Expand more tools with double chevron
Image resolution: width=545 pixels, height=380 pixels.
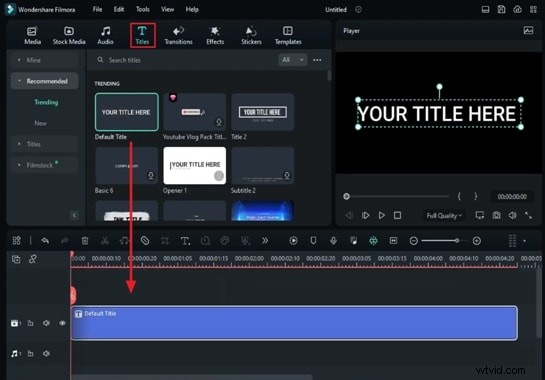pyautogui.click(x=265, y=241)
